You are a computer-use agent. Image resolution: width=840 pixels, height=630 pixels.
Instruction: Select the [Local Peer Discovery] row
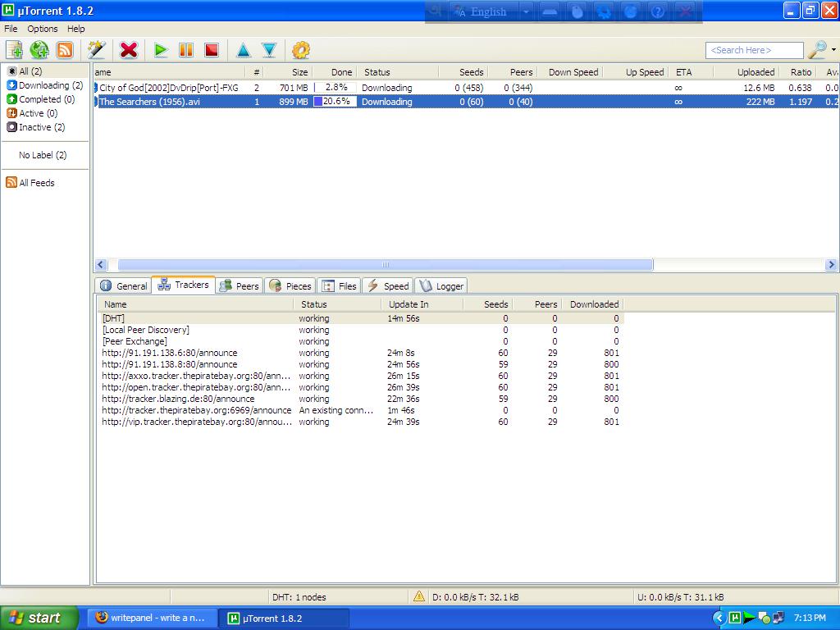[x=361, y=330]
